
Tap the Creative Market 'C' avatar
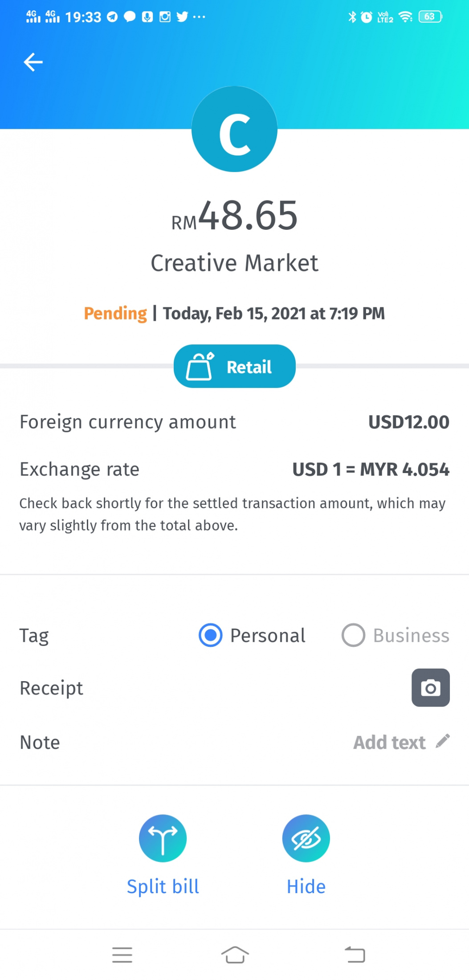tap(234, 129)
